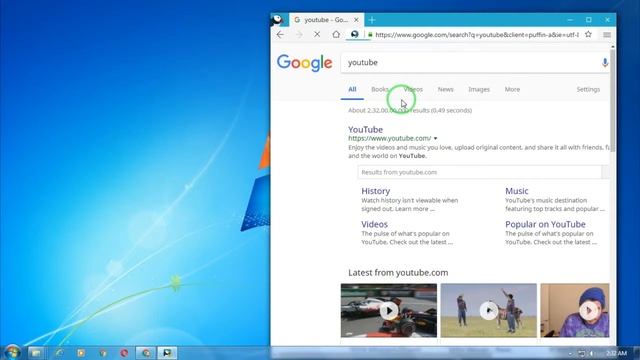Click the URL address bar

[x=477, y=35]
